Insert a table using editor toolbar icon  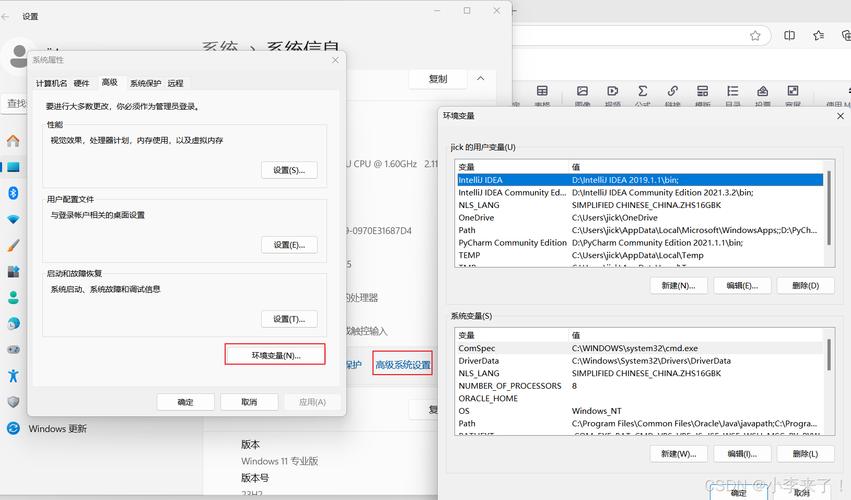point(542,91)
